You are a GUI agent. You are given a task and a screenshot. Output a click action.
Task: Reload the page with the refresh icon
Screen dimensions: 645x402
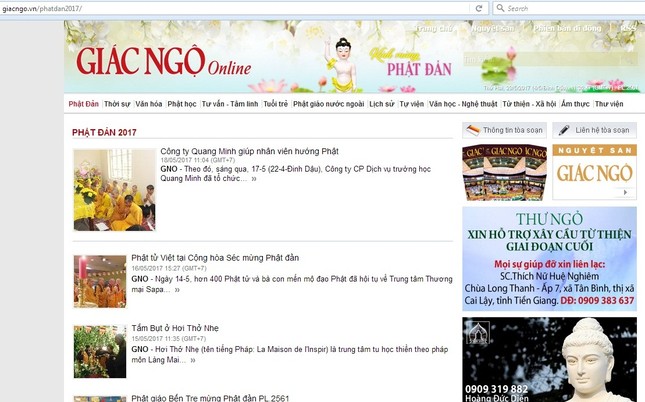(479, 8)
